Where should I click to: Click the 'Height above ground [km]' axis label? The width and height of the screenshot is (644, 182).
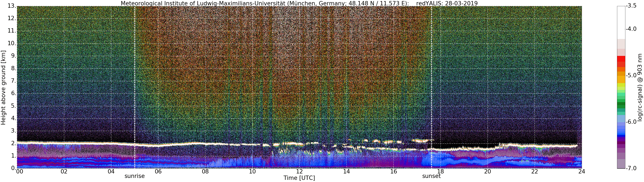(3, 88)
